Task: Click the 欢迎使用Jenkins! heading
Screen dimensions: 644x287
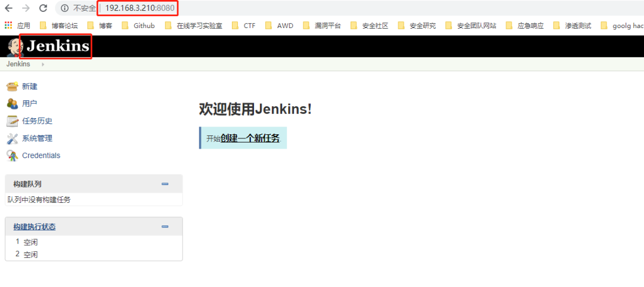Action: click(x=255, y=109)
